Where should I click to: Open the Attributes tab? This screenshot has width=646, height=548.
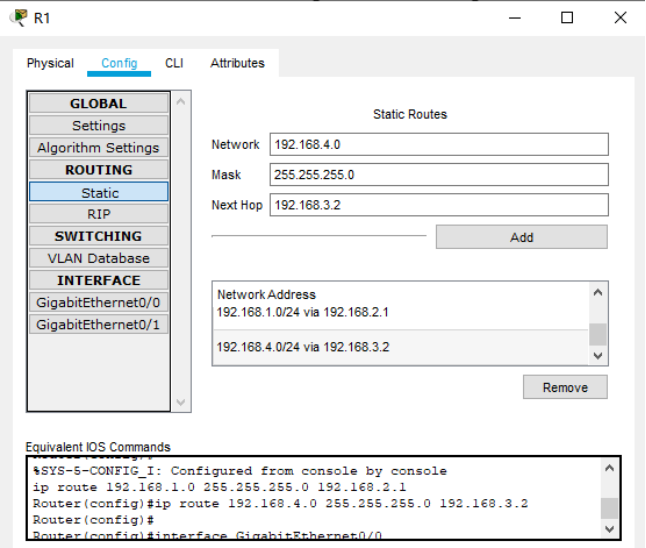[237, 63]
